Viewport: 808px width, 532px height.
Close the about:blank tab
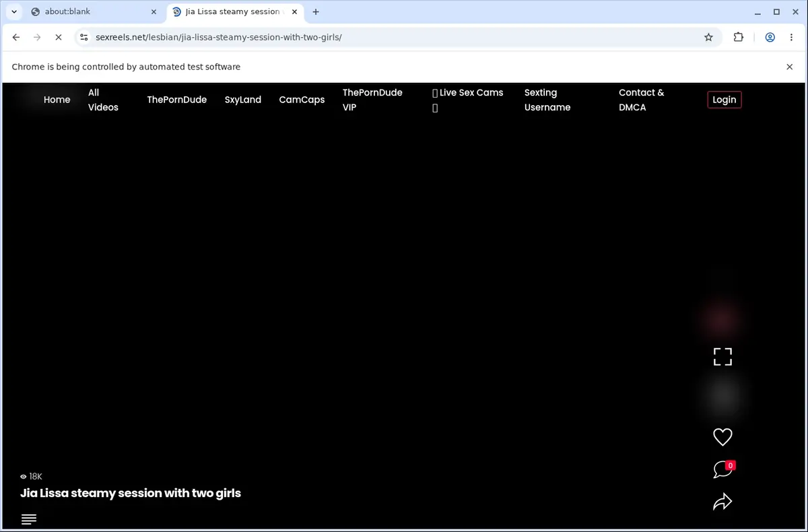[x=154, y=11]
